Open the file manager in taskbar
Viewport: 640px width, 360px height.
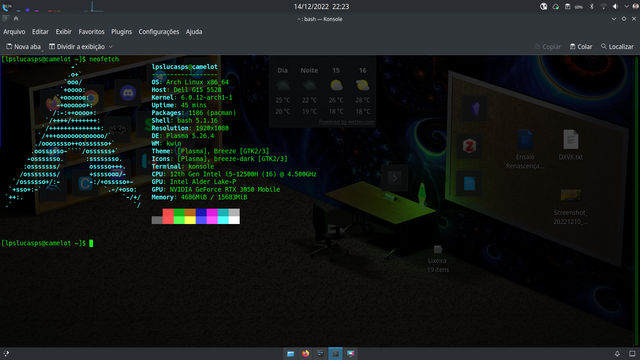click(x=290, y=353)
